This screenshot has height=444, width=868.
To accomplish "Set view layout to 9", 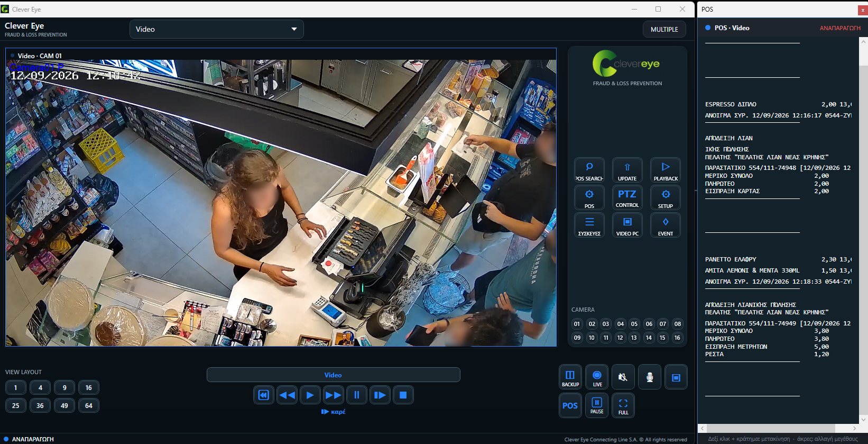I will tap(64, 387).
